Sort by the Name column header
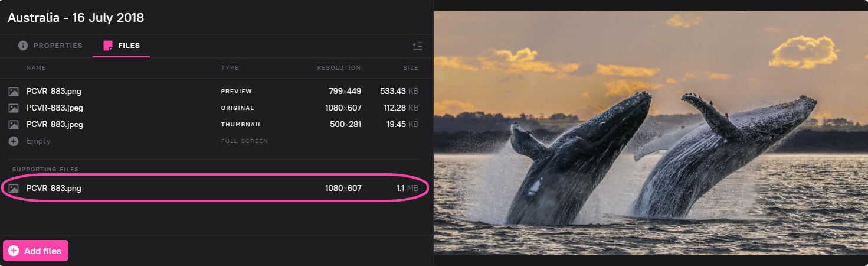 (x=36, y=68)
